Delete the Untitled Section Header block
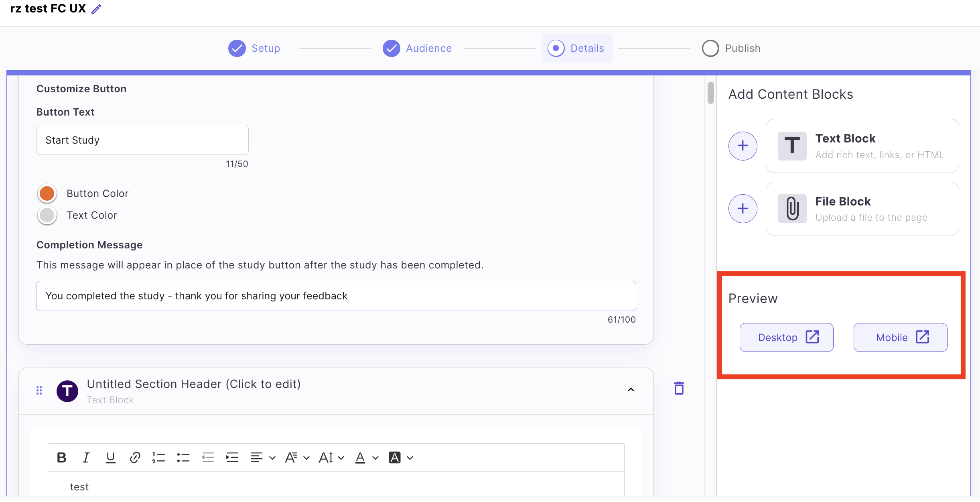The image size is (980, 502). pos(678,388)
